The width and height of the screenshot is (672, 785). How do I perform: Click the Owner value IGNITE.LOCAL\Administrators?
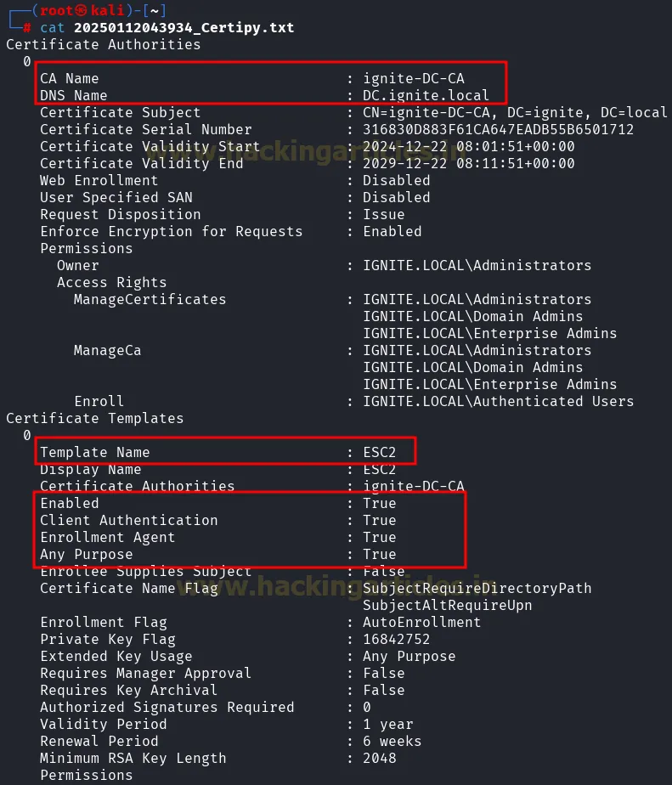477,265
